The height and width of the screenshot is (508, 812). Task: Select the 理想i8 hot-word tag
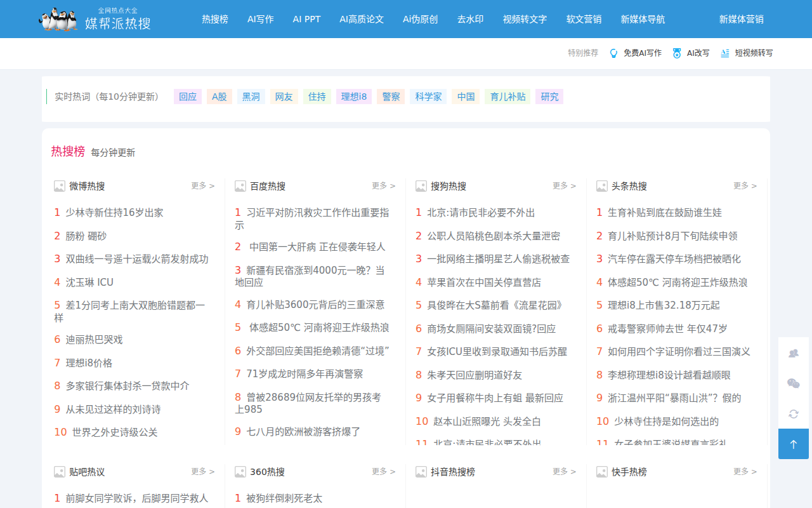(x=354, y=97)
